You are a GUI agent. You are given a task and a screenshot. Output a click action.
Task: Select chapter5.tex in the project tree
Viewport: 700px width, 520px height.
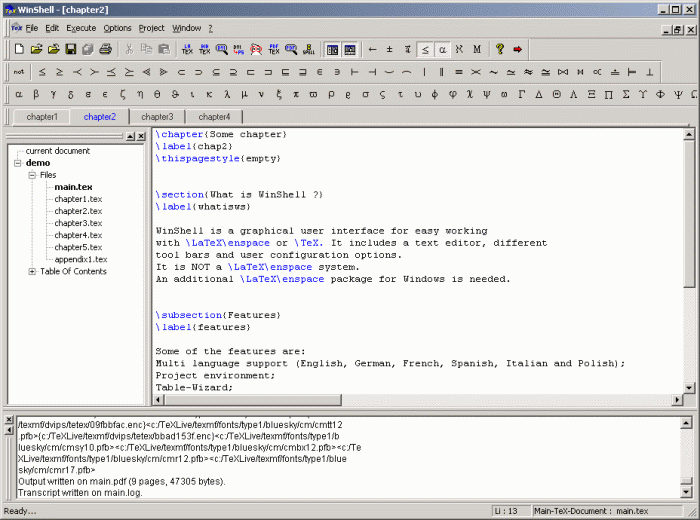(x=78, y=247)
